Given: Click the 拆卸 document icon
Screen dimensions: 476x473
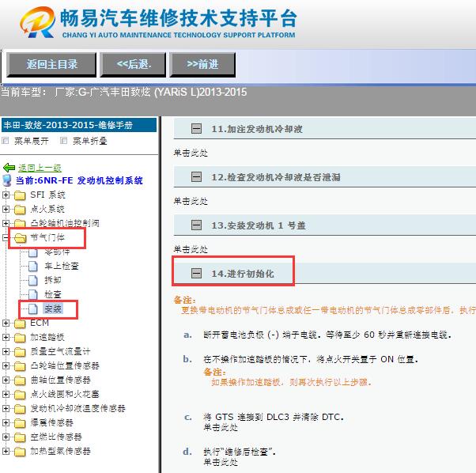Looking at the screenshot, I should click(32, 281).
